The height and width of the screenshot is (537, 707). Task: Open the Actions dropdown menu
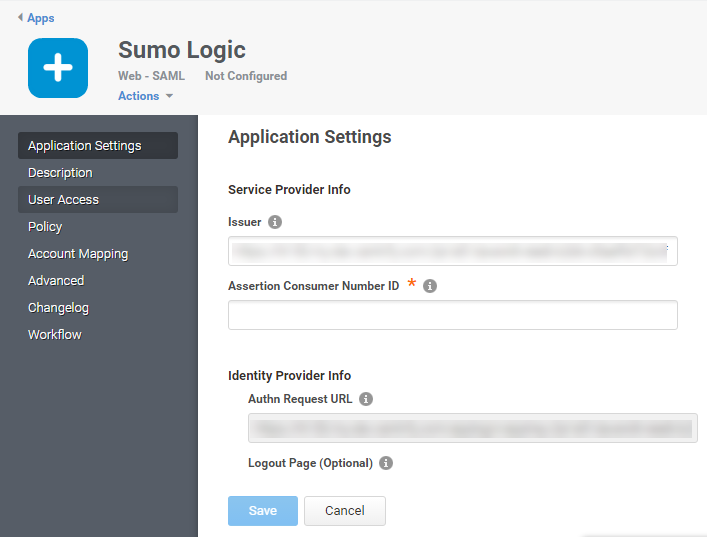click(x=145, y=96)
